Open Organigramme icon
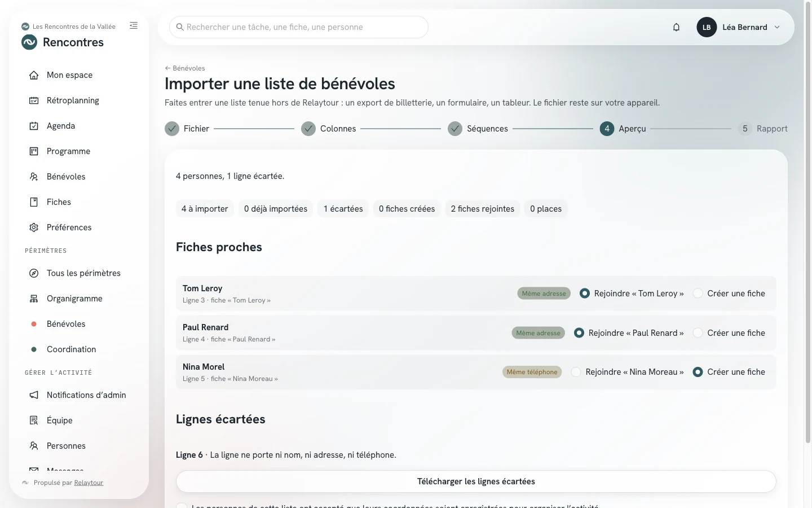Viewport: 812px width, 508px height. coord(34,299)
